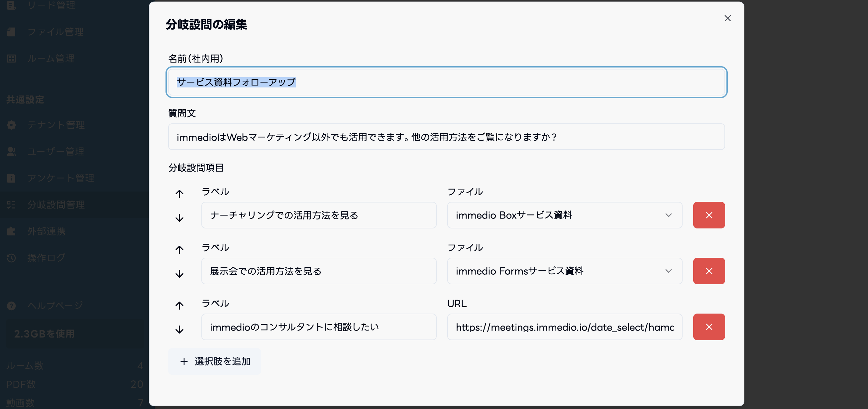Viewport: 868px width, 409px height.
Task: Click the meetings.immedio.io URL field
Action: coord(564,327)
